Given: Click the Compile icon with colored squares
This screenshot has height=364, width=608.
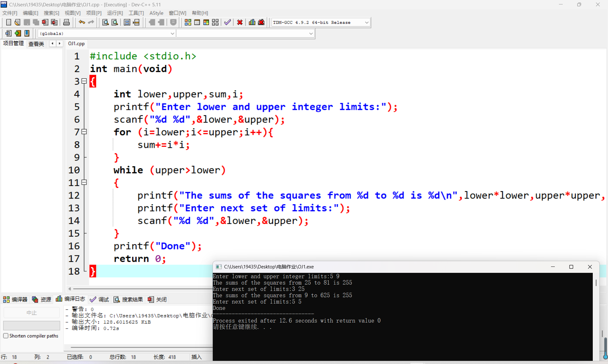Looking at the screenshot, I should tap(188, 22).
